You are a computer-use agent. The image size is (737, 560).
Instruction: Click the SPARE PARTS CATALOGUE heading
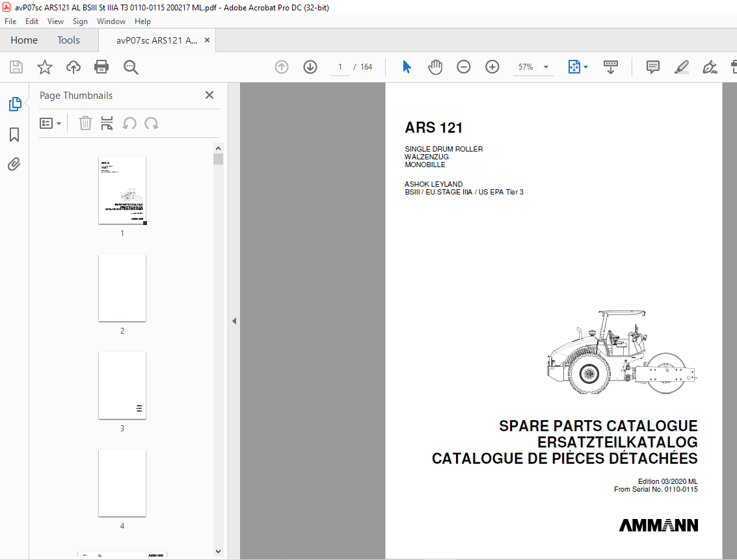pyautogui.click(x=598, y=425)
